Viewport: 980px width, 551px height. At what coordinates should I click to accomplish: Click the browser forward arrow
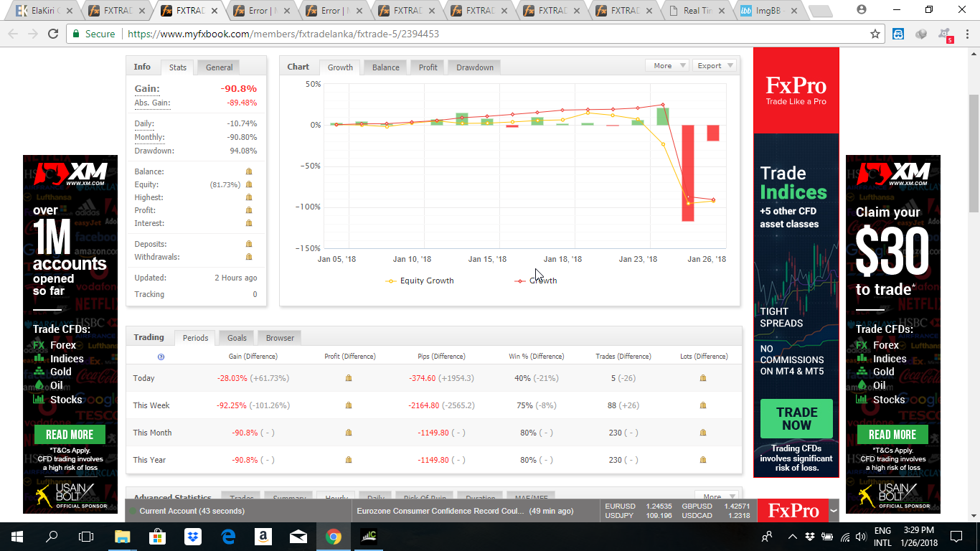click(33, 34)
